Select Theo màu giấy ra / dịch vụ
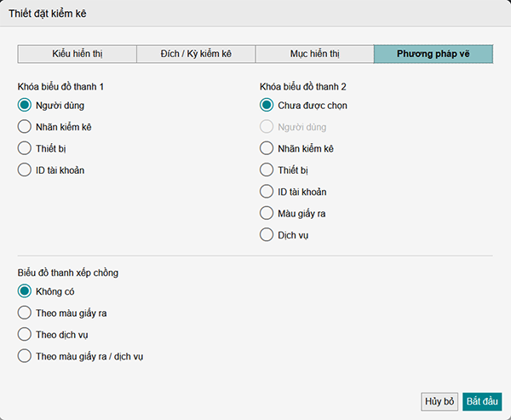The image size is (511, 420). [x=25, y=356]
